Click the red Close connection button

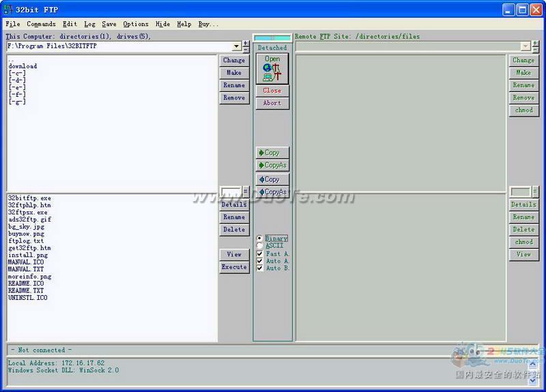(272, 91)
